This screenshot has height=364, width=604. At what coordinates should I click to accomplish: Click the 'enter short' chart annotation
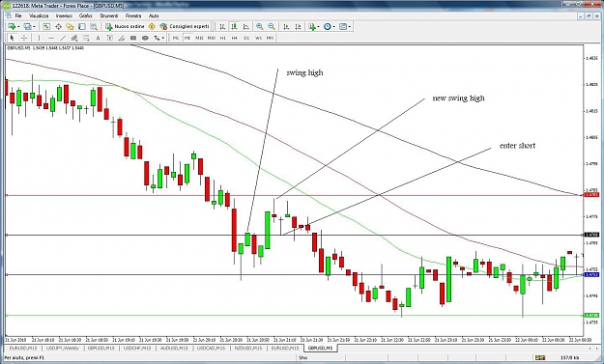(x=517, y=146)
